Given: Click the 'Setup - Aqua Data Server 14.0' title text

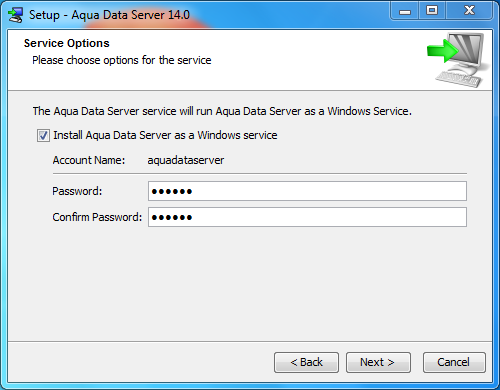Looking at the screenshot, I should (109, 15).
